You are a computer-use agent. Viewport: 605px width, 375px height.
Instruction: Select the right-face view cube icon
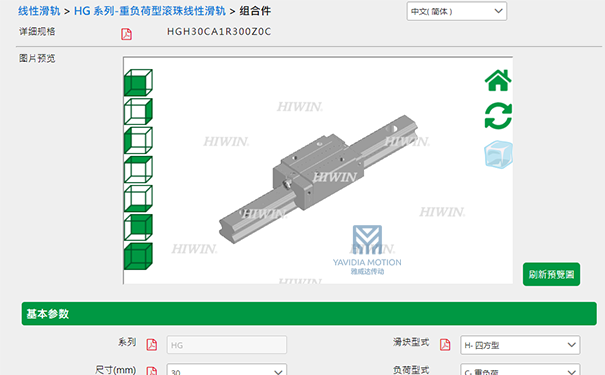(x=138, y=111)
